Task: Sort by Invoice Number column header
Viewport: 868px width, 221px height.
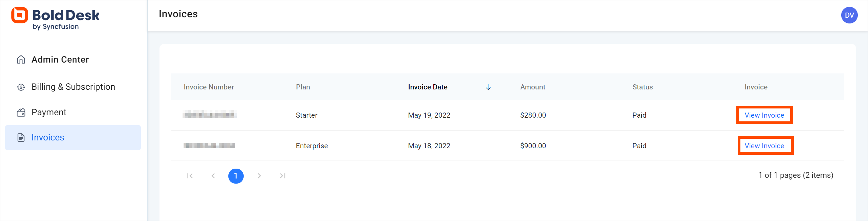Action: [209, 87]
